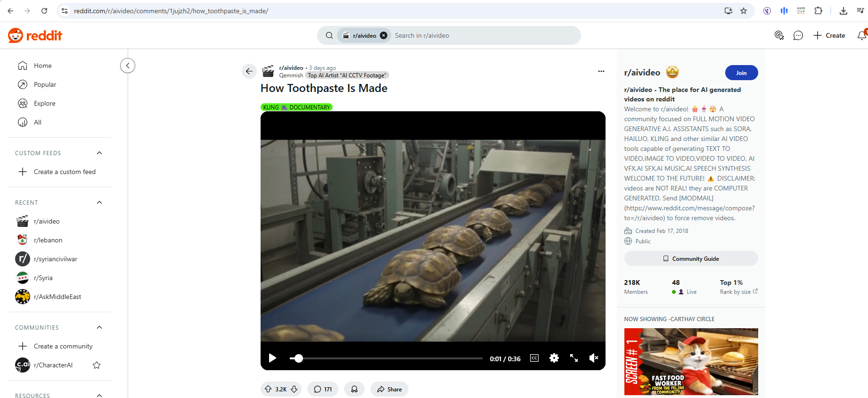Screen dimensions: 868x398
Task: Favorite the r/CharacterAI community star
Action: tap(97, 365)
